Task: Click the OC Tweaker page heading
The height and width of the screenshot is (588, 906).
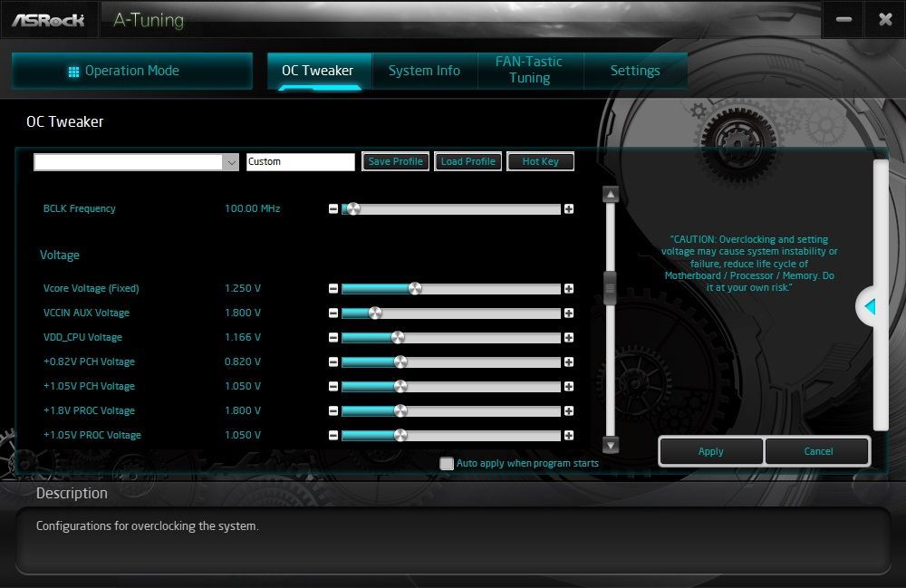Action: 64,122
